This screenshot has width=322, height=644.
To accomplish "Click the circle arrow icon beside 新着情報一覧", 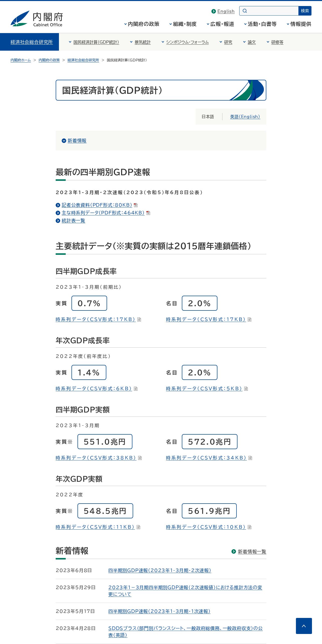I will pyautogui.click(x=234, y=551).
